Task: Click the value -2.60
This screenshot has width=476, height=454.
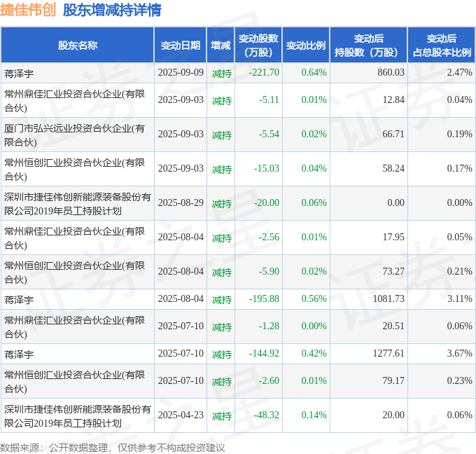Action: click(269, 380)
